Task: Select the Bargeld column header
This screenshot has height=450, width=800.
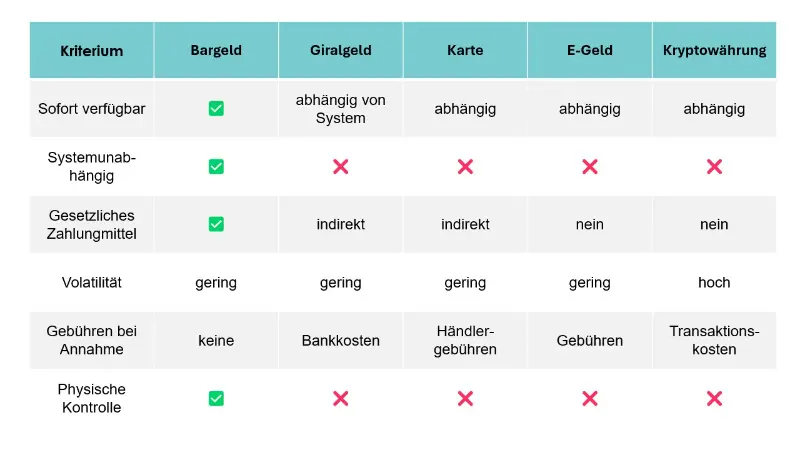Action: tap(216, 50)
